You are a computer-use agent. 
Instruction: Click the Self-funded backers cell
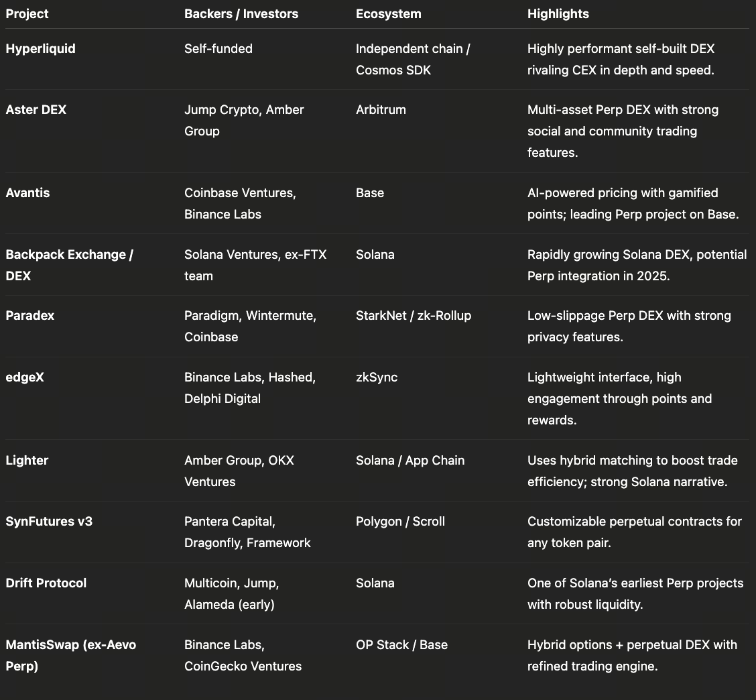click(218, 48)
